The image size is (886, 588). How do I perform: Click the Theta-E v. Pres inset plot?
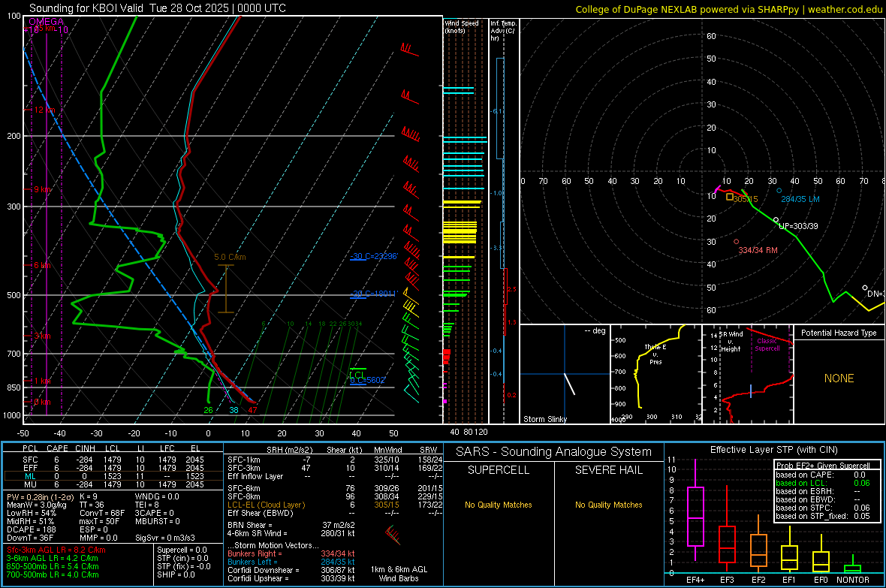click(656, 374)
